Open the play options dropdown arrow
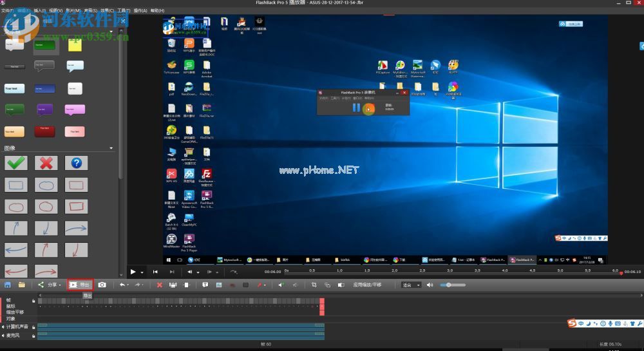 (142, 272)
